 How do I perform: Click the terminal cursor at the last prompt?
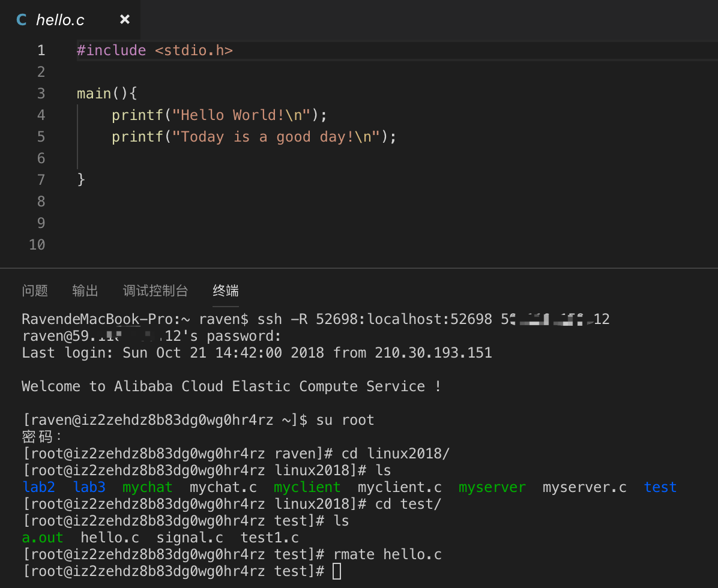[x=337, y=572]
